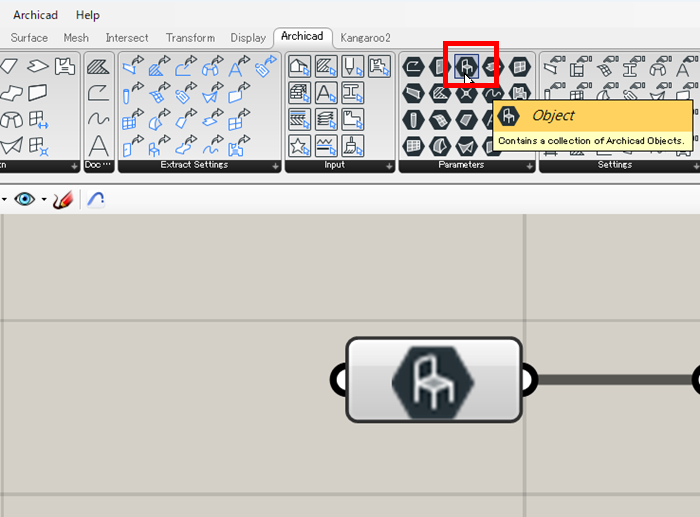Screen dimensions: 700x517
Task: Select the Morph parameter hexagon icon
Action: tap(467, 146)
